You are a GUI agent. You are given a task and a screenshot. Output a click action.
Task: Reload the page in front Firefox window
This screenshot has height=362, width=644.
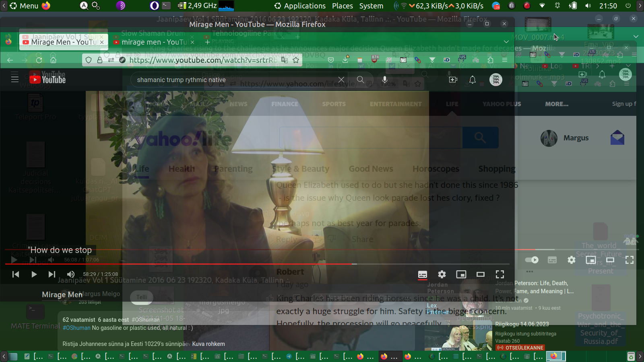pyautogui.click(x=39, y=60)
